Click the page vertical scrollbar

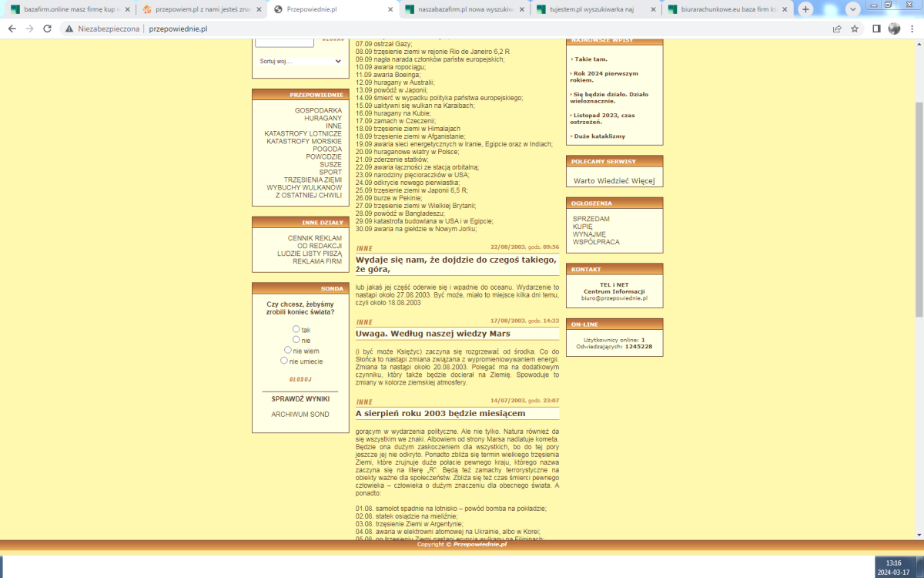click(x=919, y=208)
